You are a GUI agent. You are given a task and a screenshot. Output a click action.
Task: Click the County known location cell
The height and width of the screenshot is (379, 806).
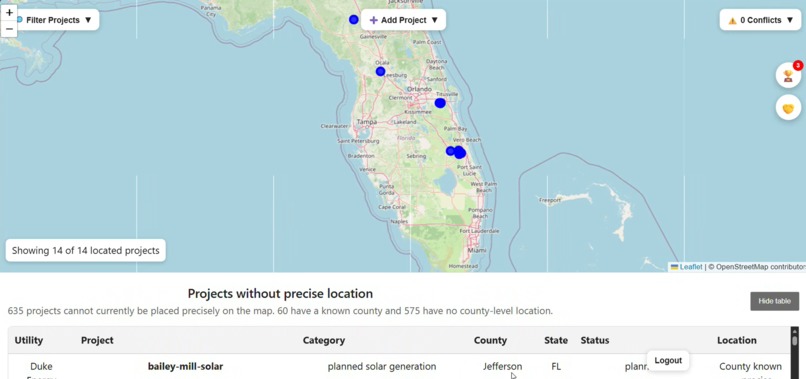tap(750, 367)
